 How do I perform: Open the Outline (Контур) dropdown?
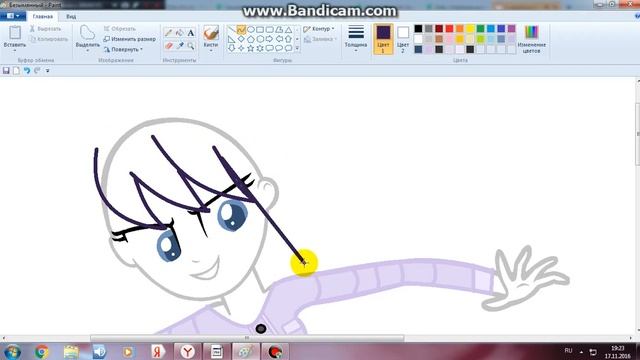coord(319,29)
